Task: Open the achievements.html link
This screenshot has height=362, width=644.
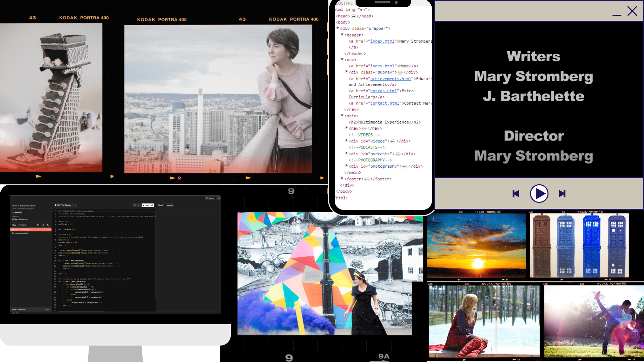Action: click(391, 79)
